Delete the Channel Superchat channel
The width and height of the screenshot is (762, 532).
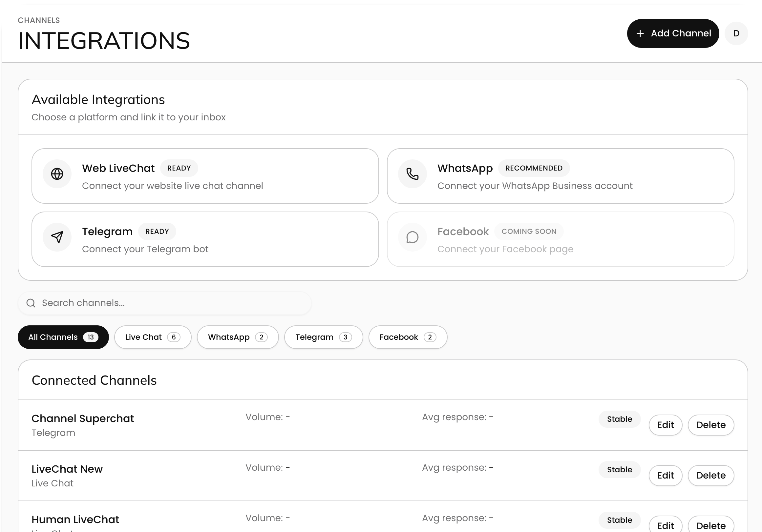pos(711,425)
